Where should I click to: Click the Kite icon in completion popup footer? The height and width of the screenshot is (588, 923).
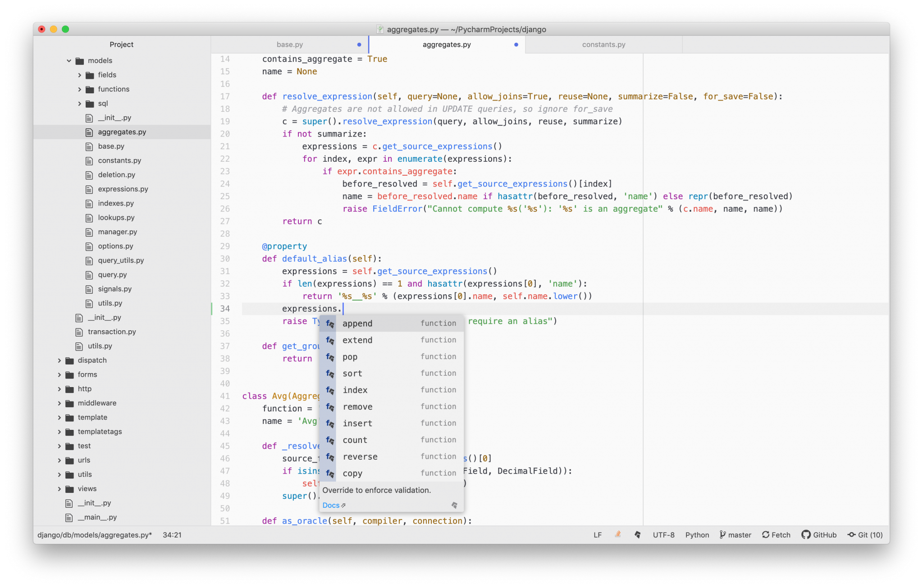(x=454, y=505)
